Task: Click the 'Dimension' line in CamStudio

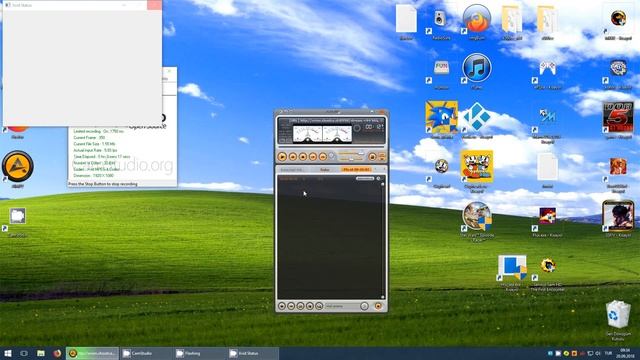Action: click(93, 176)
